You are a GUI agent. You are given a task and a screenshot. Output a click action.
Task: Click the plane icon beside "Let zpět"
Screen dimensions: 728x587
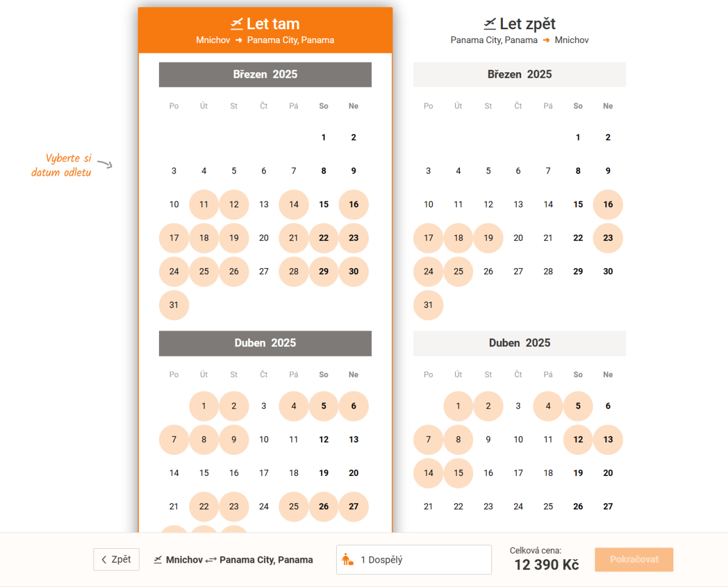(x=490, y=24)
